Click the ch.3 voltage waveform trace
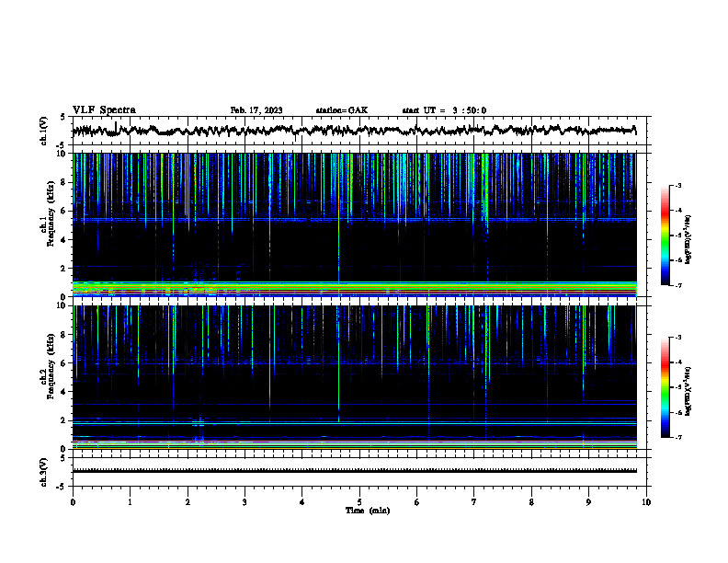Viewport: 728px width, 563px height. (354, 471)
